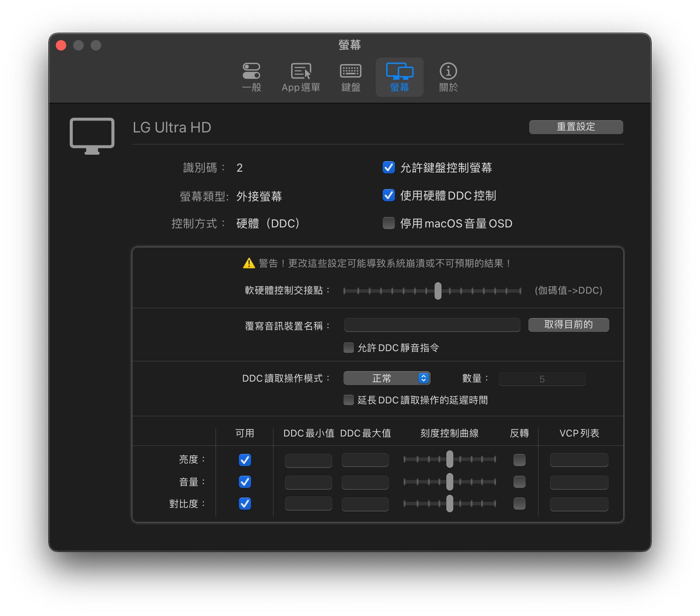The image size is (700, 616).
Task: Click the LG Ultra HD display name
Action: tap(172, 127)
